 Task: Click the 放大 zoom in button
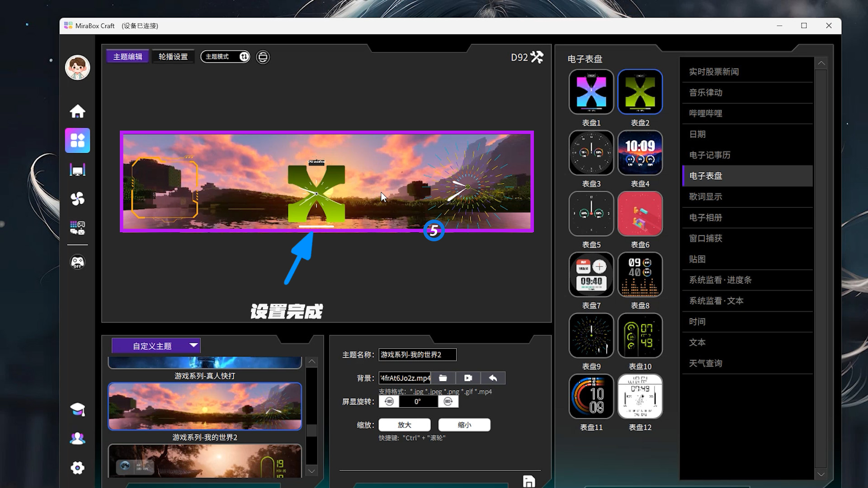coord(405,425)
